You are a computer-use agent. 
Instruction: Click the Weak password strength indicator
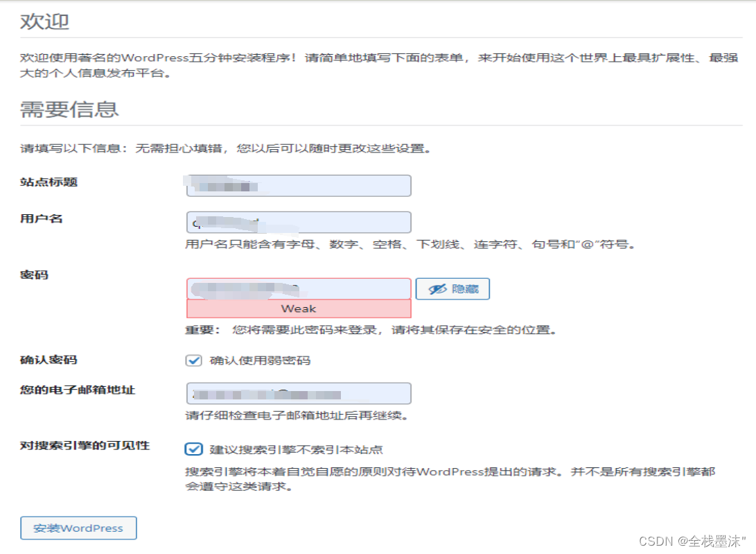coord(298,308)
